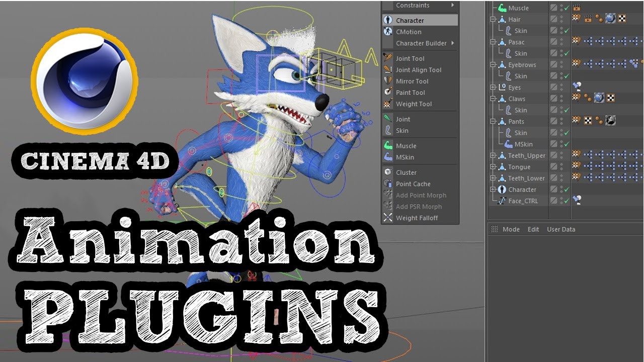Image resolution: width=644 pixels, height=362 pixels.
Task: Click the Weight Falloff icon
Action: 388,218
